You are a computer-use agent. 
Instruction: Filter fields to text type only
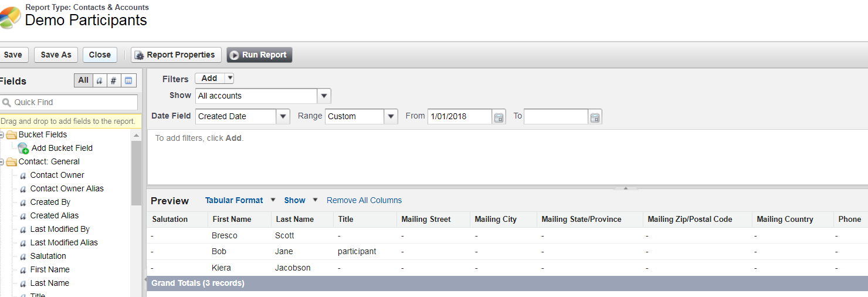[100, 80]
